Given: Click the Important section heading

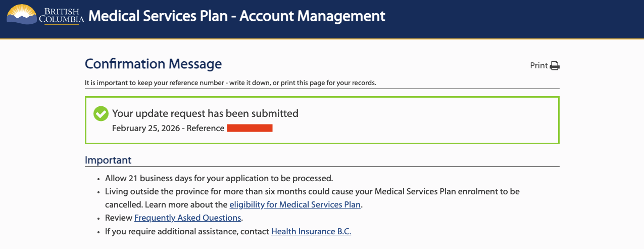Looking at the screenshot, I should pos(108,160).
